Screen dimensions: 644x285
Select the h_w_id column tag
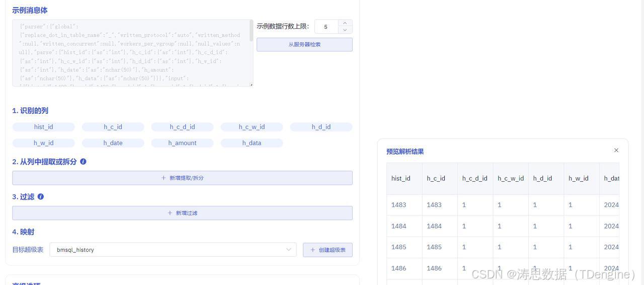pyautogui.click(x=43, y=143)
